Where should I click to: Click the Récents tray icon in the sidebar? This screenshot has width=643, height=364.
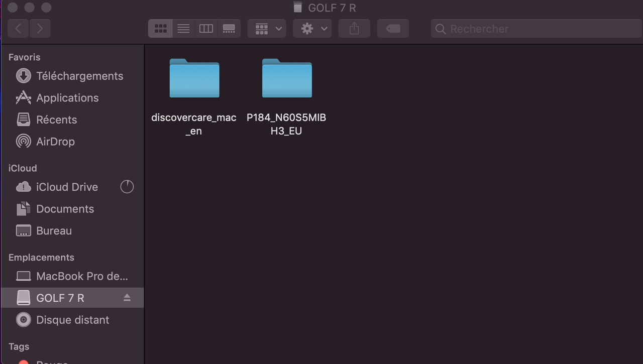coord(24,119)
